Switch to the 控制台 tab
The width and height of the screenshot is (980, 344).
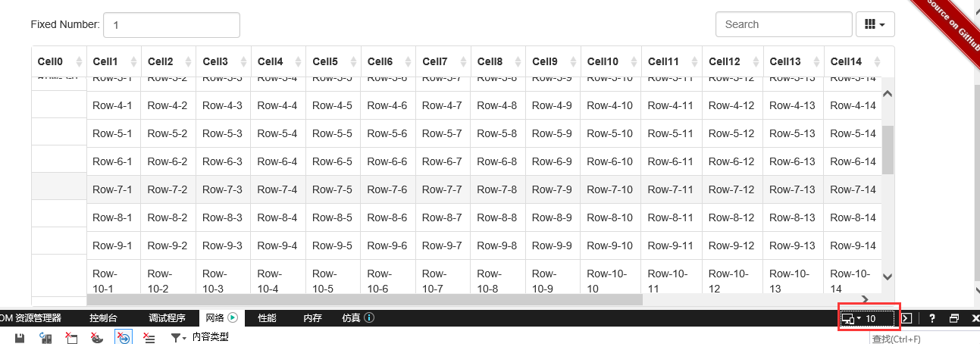click(x=102, y=318)
